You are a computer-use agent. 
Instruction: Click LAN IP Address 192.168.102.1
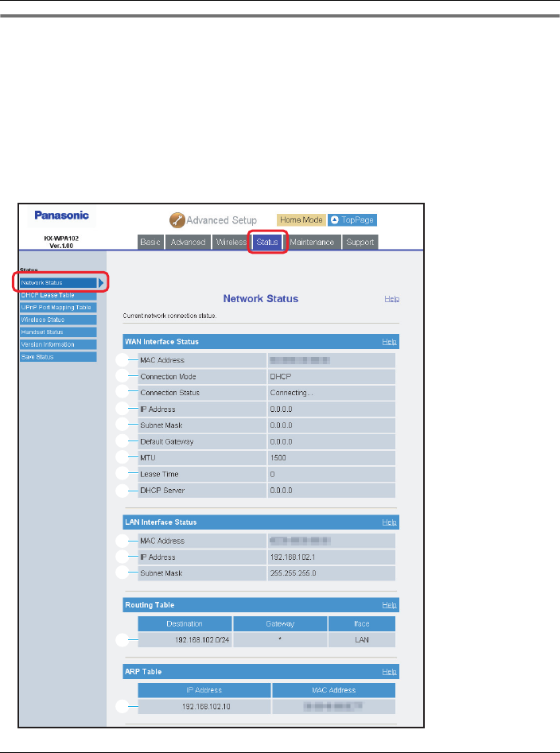pos(293,557)
